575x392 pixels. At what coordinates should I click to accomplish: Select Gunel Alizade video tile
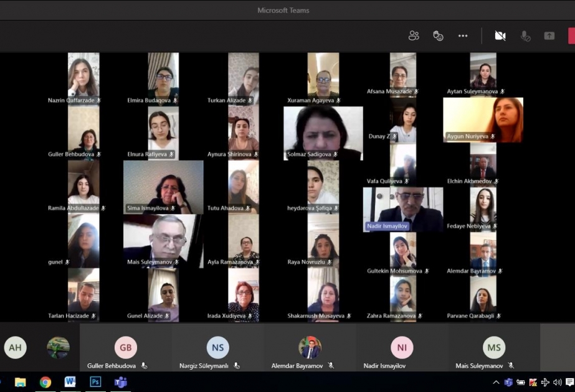pyautogui.click(x=163, y=295)
